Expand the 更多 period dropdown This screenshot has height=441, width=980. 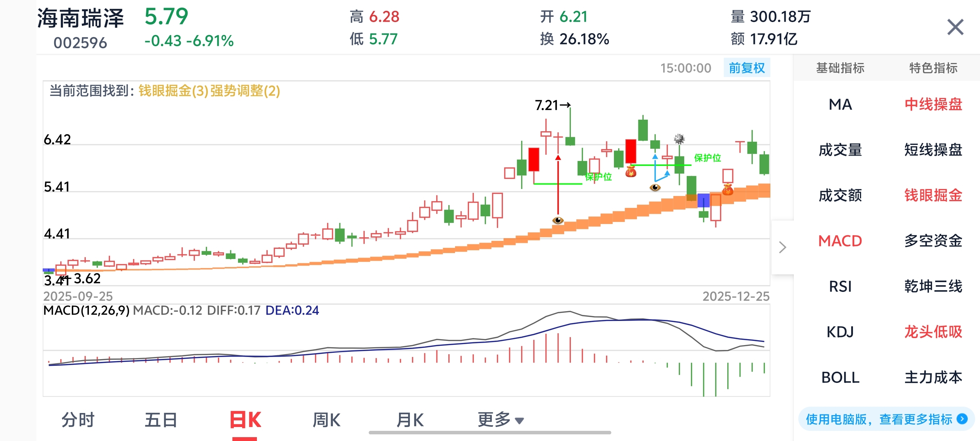500,420
